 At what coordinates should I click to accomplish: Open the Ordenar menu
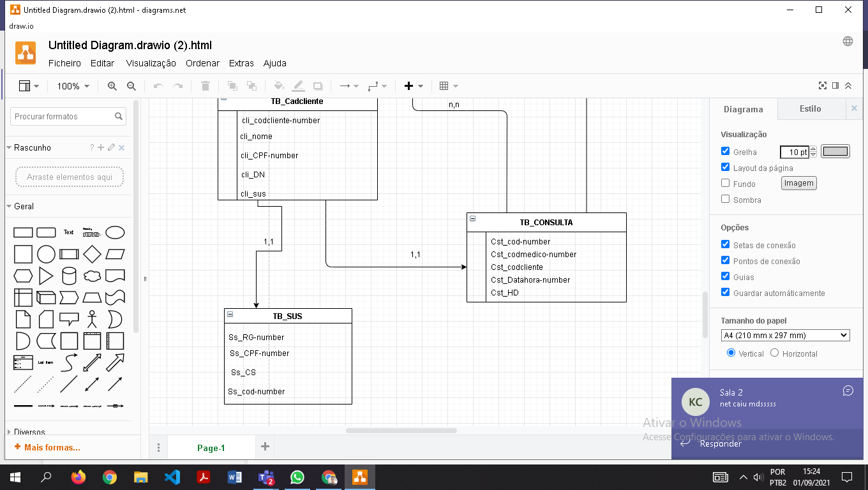click(x=202, y=63)
